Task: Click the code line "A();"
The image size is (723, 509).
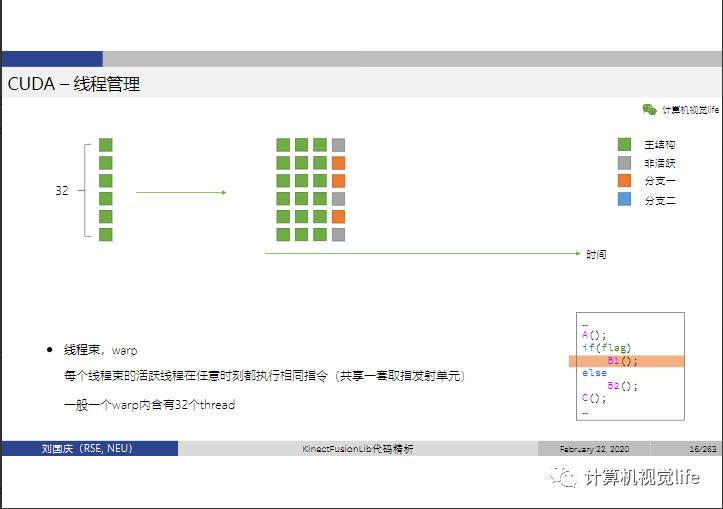Action: (x=594, y=335)
